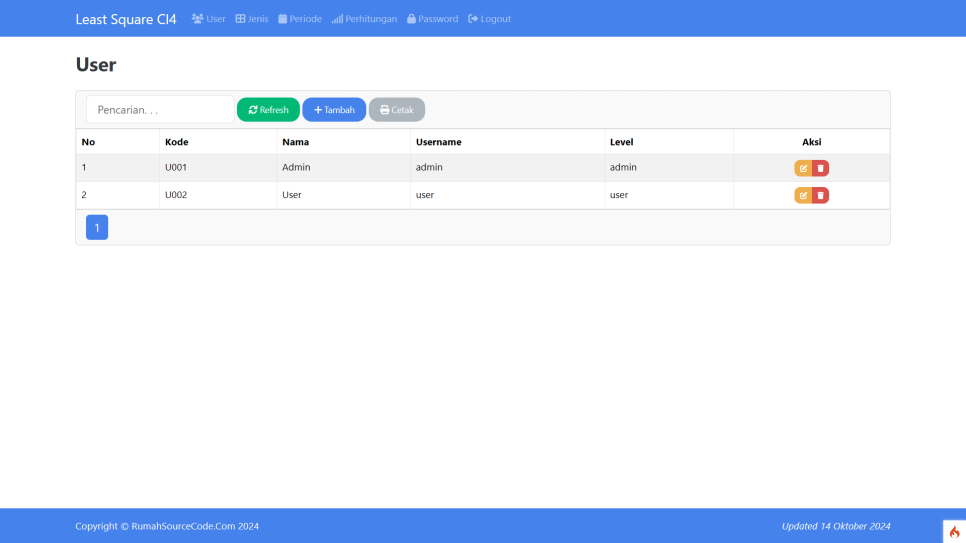Screen dimensions: 966x543
Task: Edit the Admin user row
Action: [803, 168]
